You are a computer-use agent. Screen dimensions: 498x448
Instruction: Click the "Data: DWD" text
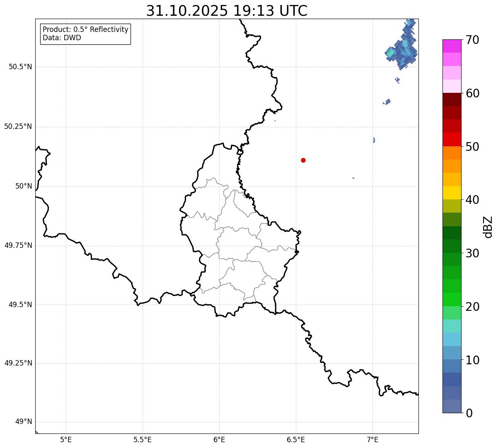pos(62,38)
